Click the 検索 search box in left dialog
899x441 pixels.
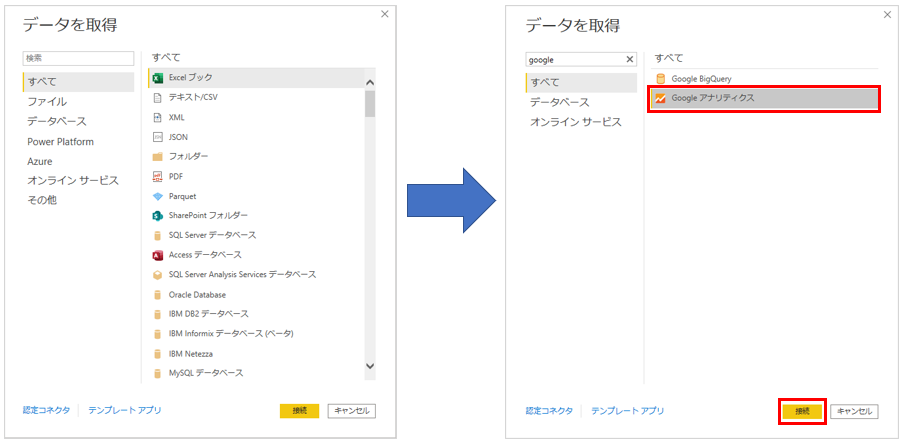[78, 58]
